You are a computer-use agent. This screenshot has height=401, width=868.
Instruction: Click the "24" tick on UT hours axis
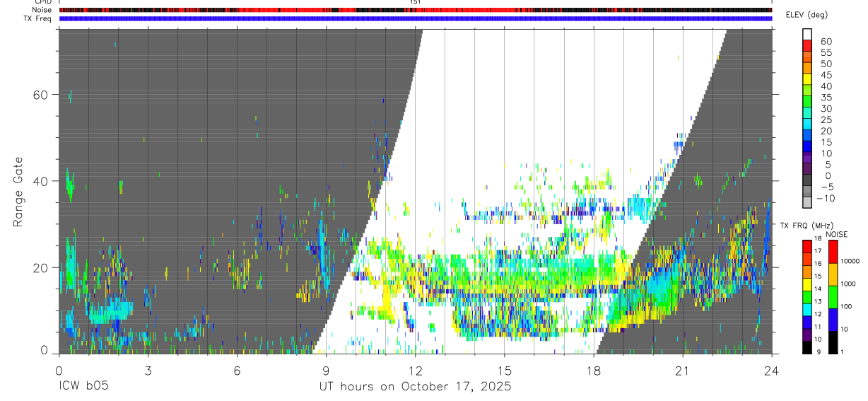pyautogui.click(x=771, y=369)
